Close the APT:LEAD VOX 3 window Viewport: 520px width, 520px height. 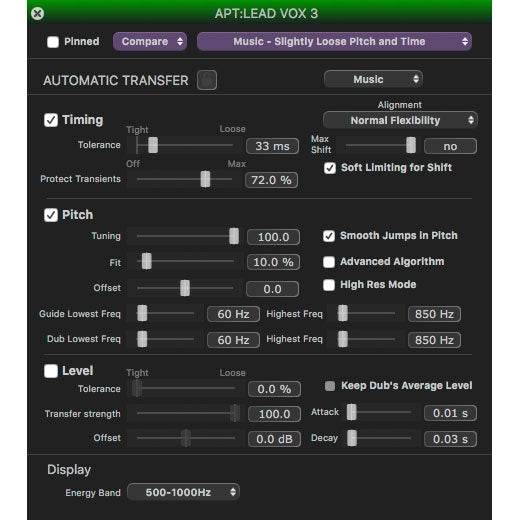tap(37, 14)
